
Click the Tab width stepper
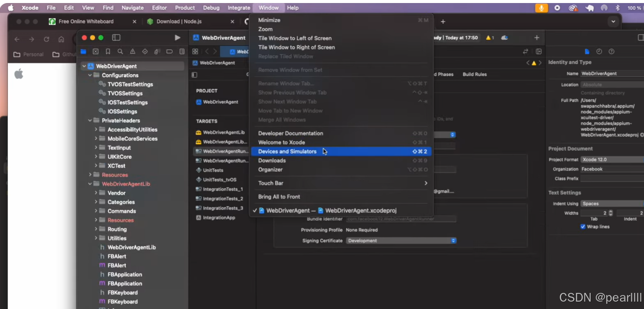point(611,213)
